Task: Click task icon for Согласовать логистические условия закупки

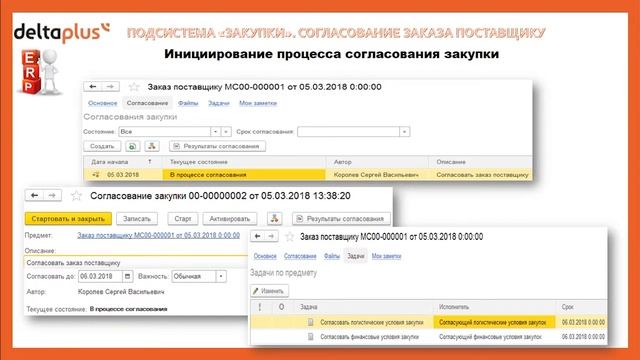Action: point(311,322)
